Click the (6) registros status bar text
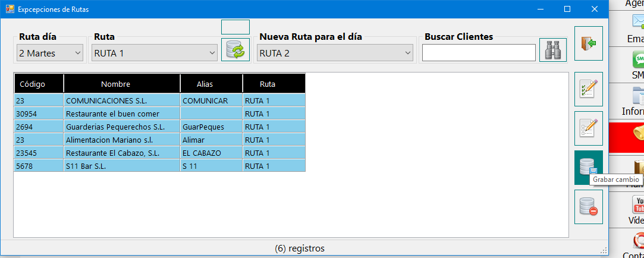 300,248
